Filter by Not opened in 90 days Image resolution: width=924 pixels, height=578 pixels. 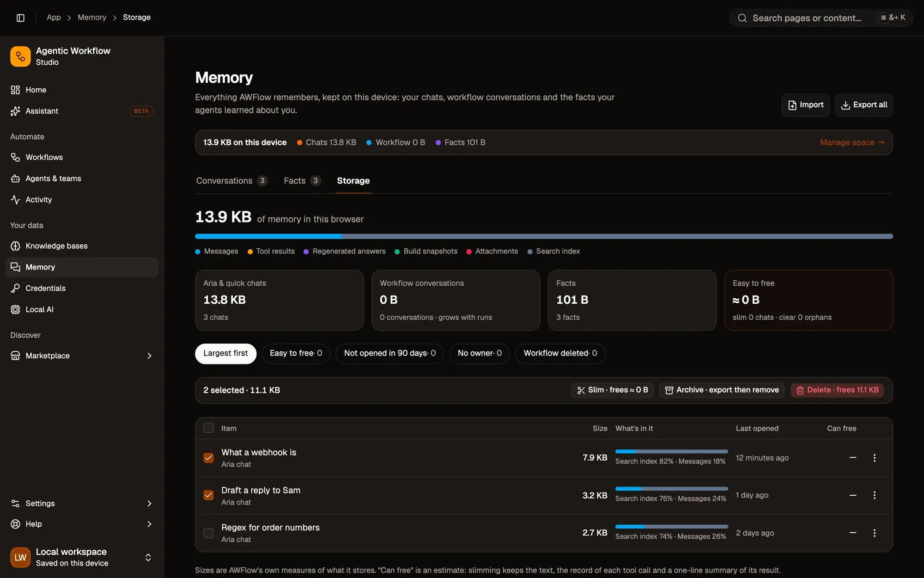[389, 354]
